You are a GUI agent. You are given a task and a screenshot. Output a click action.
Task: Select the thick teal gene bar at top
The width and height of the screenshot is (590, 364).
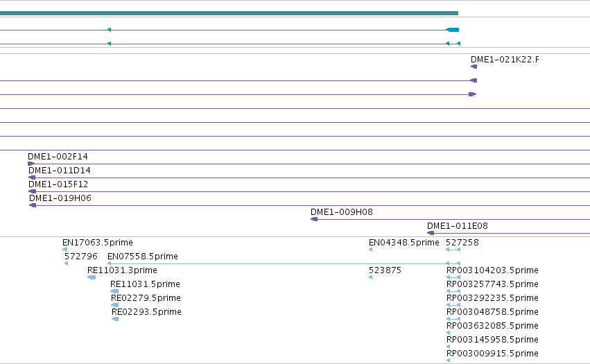[x=229, y=13]
